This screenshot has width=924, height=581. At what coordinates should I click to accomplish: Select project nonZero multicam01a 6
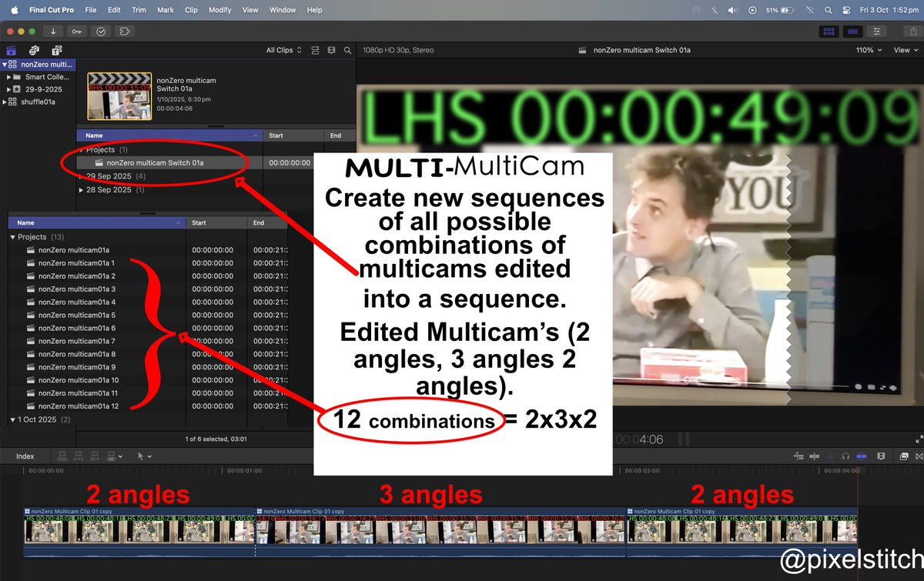tap(77, 329)
